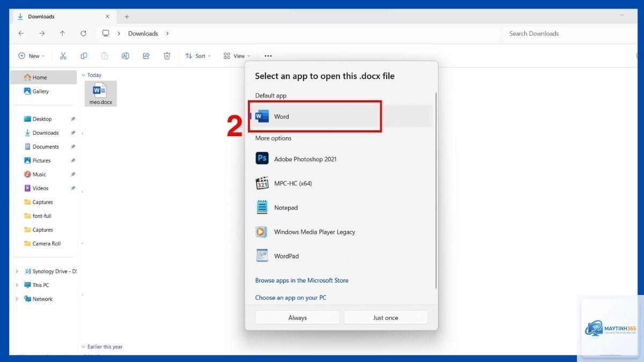Collapse the Earlier this year group
This screenshot has height=362, width=644.
coord(83,347)
